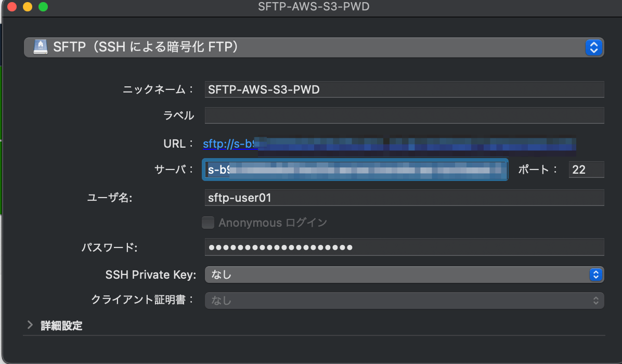Screen dimensions: 622x364
Task: Expand the 詳細設定 disclosure triangle
Action: [x=30, y=326]
